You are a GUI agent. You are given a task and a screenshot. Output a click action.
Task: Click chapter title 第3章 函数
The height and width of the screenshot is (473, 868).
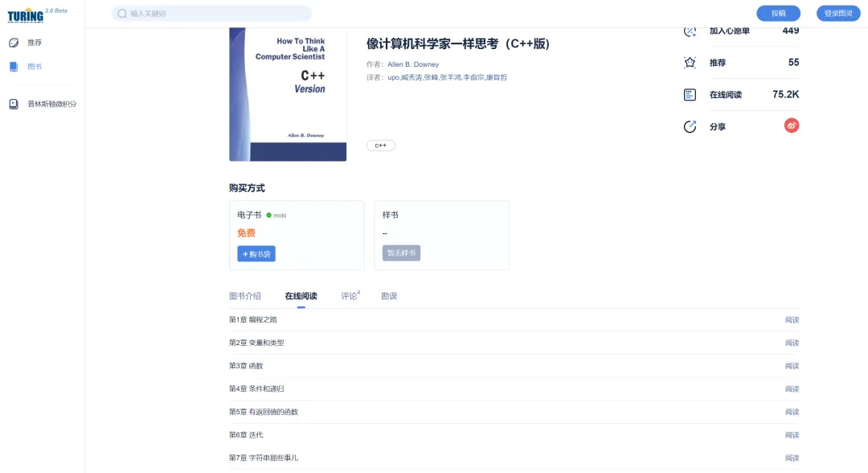[247, 366]
